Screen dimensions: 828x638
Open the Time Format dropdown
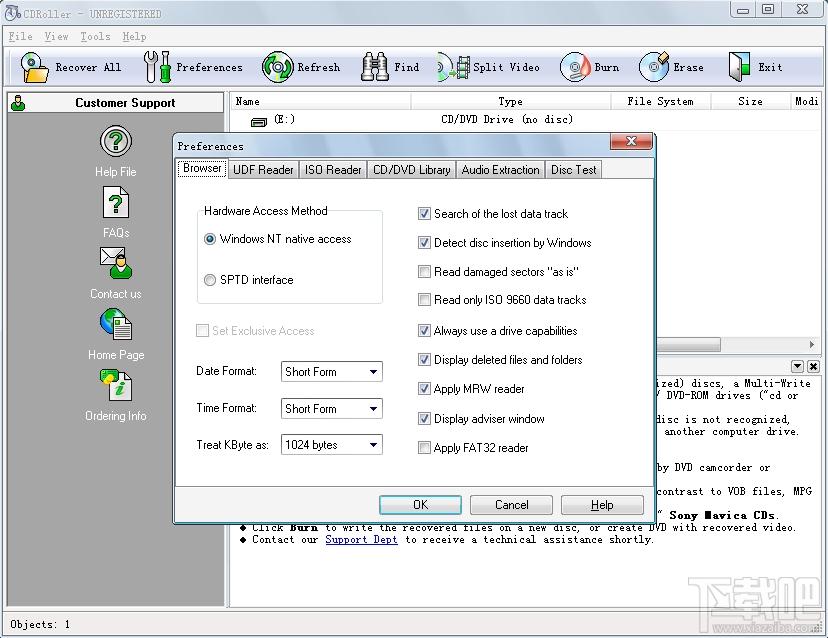[x=332, y=409]
